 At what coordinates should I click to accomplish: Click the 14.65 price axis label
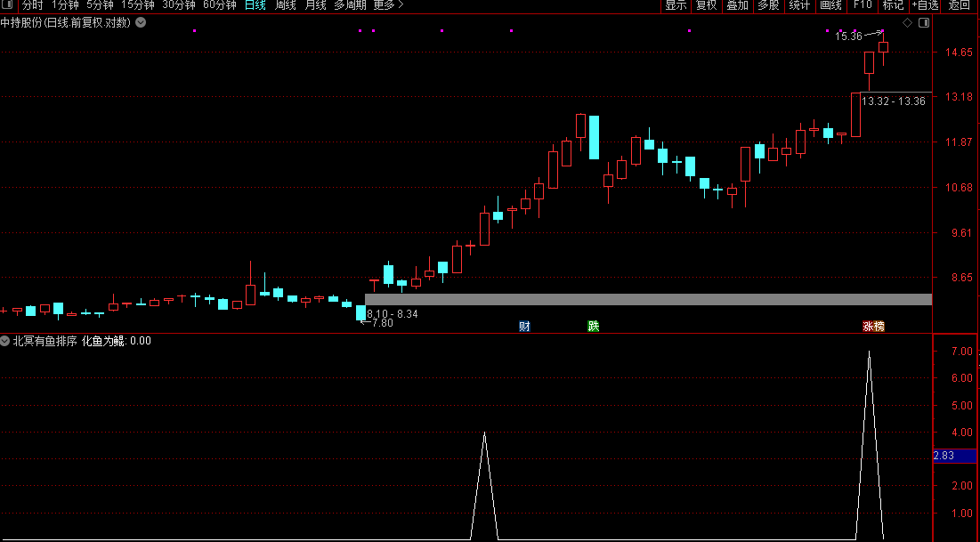tap(958, 53)
